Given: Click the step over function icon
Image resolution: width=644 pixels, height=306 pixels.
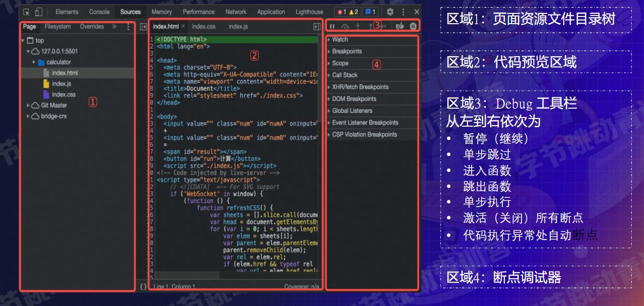Looking at the screenshot, I should pyautogui.click(x=345, y=26).
